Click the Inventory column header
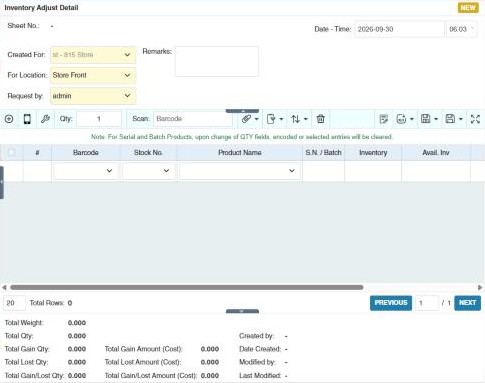Image resolution: width=485 pixels, height=383 pixels. [x=373, y=153]
